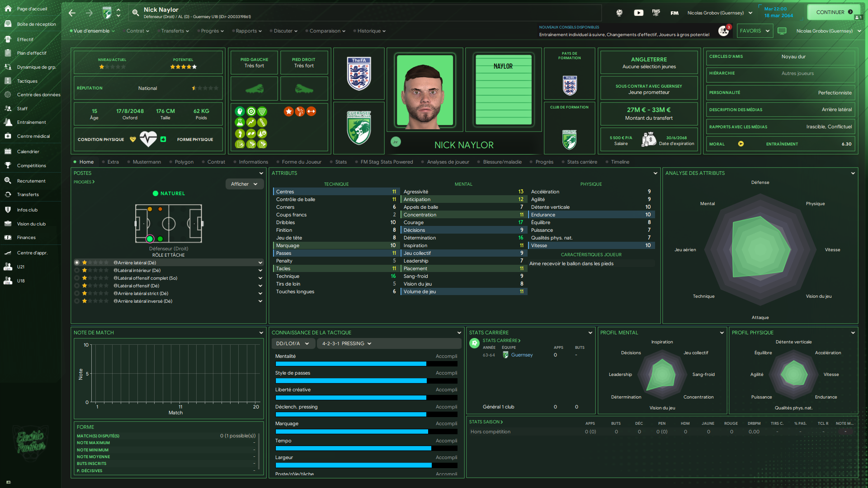Screen dimensions: 868x488
Task: Open the Transferts menu
Action: click(x=175, y=31)
